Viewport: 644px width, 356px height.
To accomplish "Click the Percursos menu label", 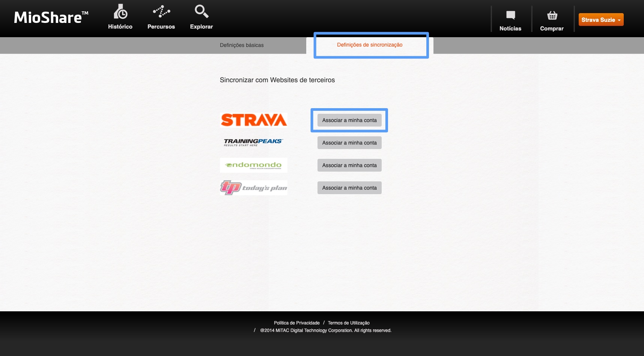I will pos(161,27).
